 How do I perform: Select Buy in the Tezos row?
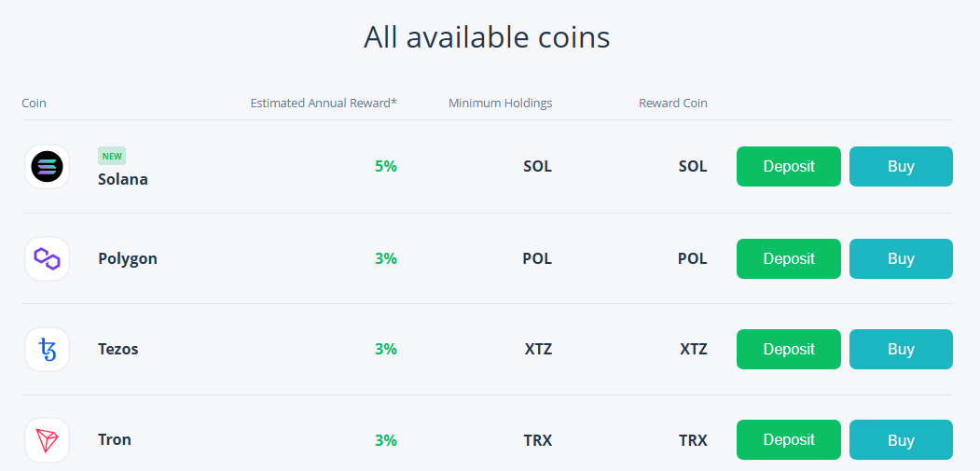tap(901, 349)
